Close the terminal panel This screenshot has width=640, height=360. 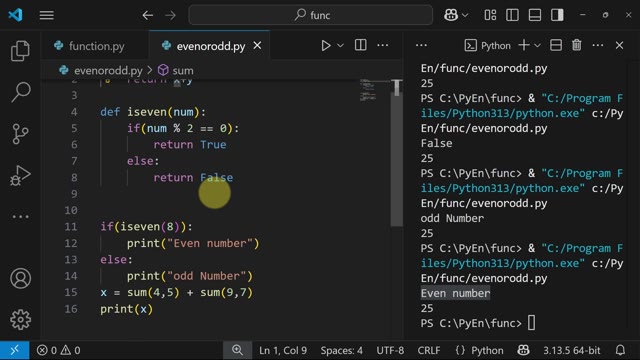(x=619, y=45)
